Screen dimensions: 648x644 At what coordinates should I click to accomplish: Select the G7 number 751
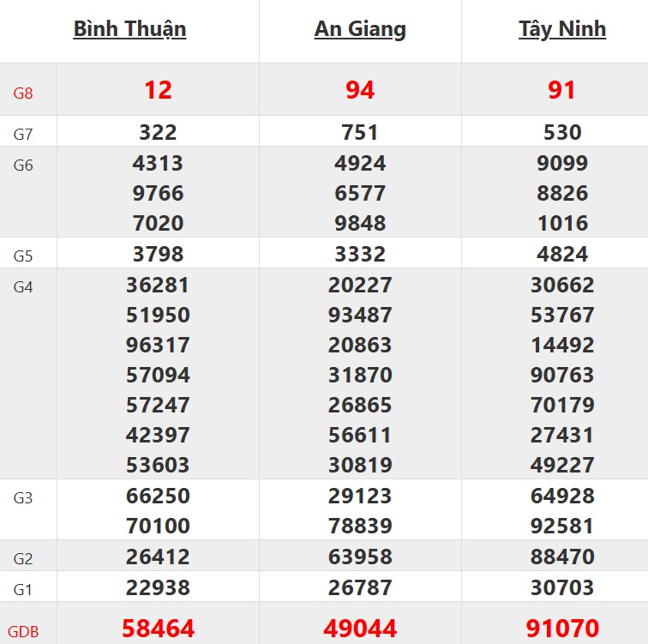(x=360, y=132)
